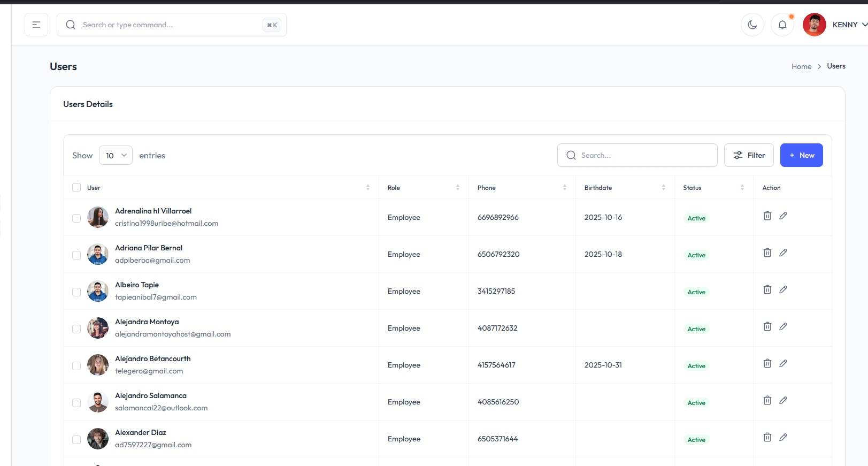The image size is (868, 466).
Task: Delete Adrenalina hl Villarroel with trash icon
Action: point(767,216)
